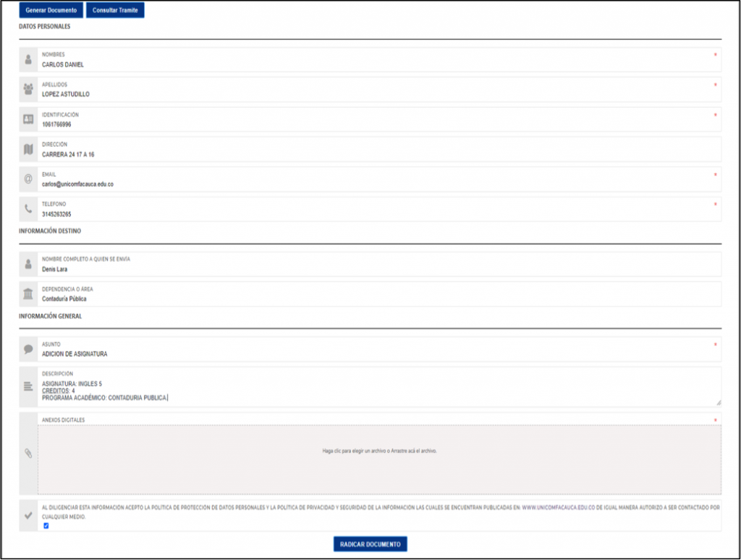This screenshot has height=560, width=741.
Task: Click the map icon beside Dirección
Action: point(28,149)
